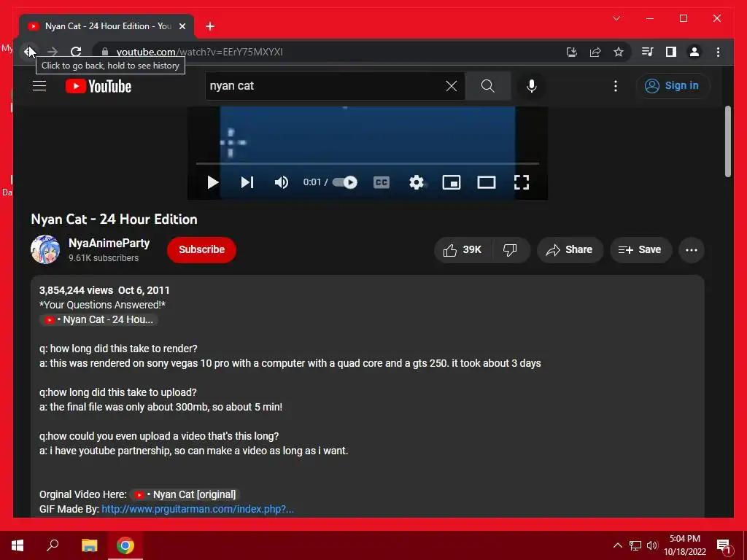Screen dimensions: 747x560
Task: Bookmark this page with the star icon
Action: click(619, 52)
